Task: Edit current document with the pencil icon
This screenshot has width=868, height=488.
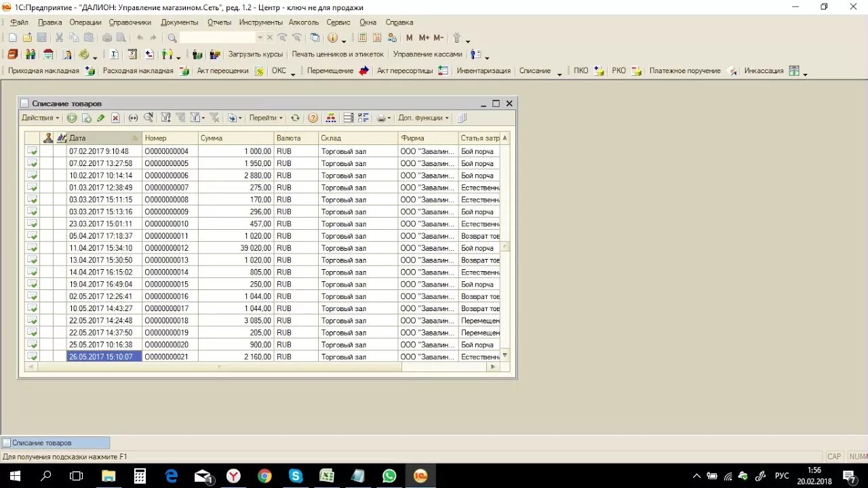Action: 101,118
